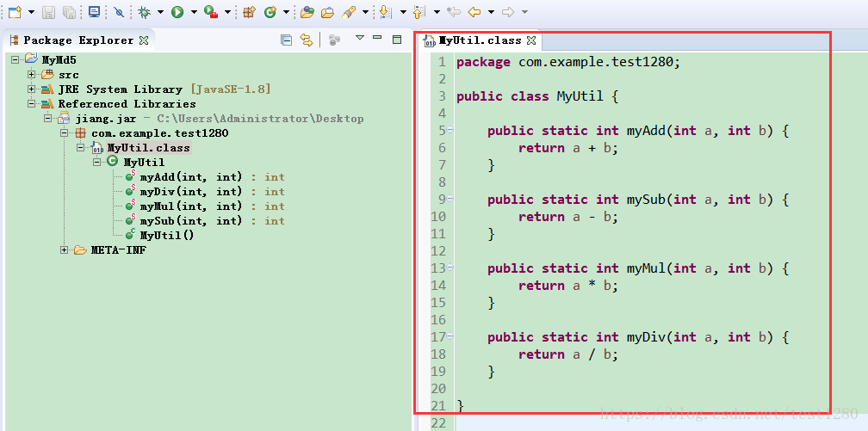Collapse the MyMd5 project node

[x=15, y=59]
